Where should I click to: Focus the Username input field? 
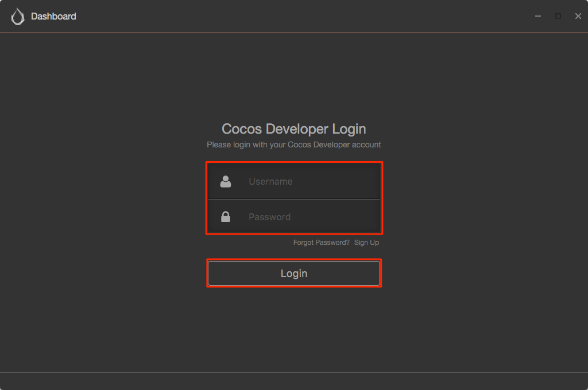294,181
